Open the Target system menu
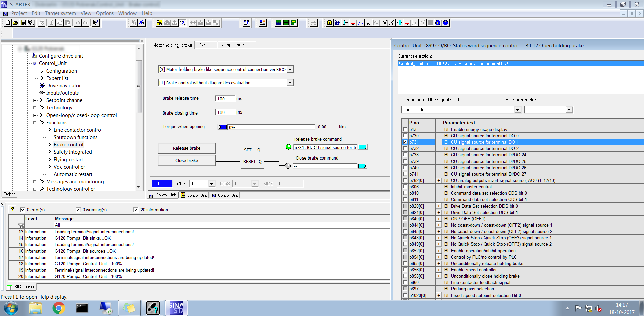The height and width of the screenshot is (316, 644). [x=61, y=13]
